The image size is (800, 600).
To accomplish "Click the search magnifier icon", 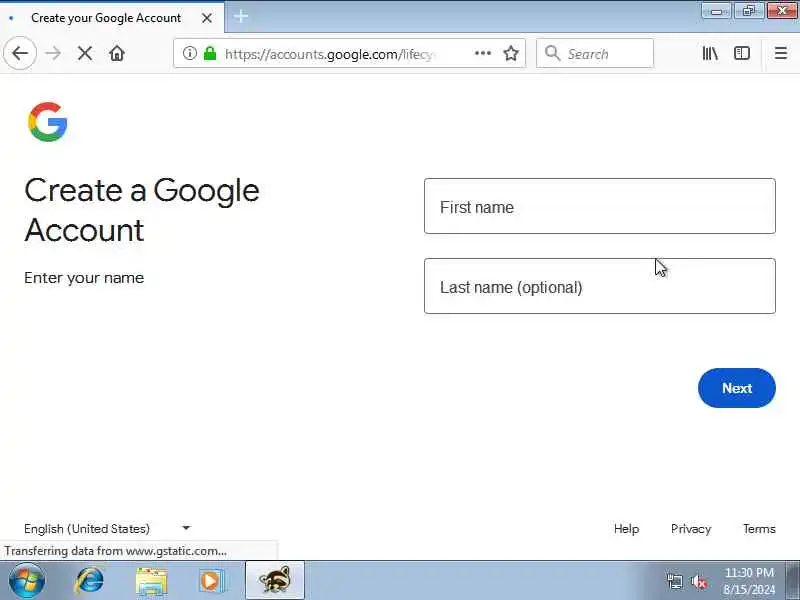I will pos(553,53).
